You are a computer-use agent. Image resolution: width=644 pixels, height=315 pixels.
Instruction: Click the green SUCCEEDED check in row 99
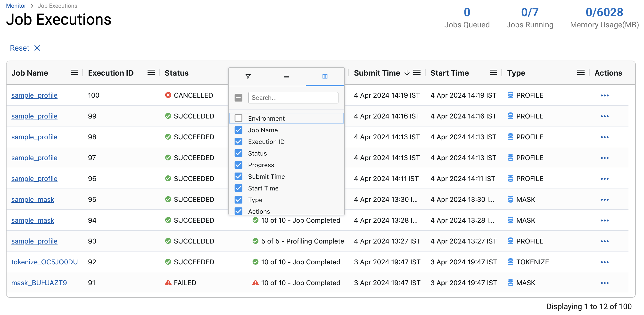(168, 116)
